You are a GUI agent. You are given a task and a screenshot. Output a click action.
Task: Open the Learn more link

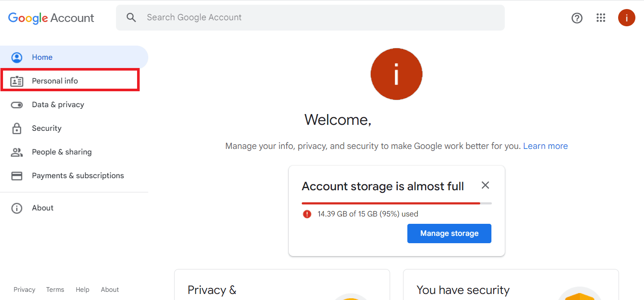click(x=545, y=145)
